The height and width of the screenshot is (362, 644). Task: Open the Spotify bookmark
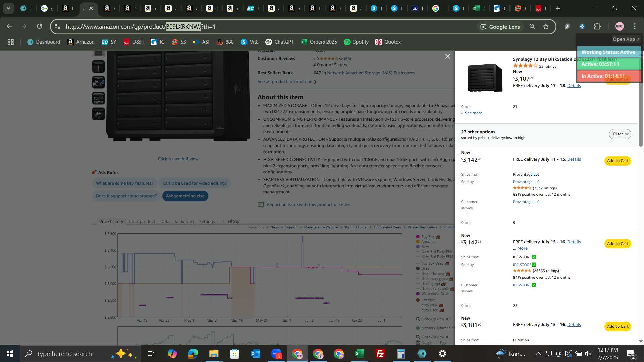pos(356,42)
